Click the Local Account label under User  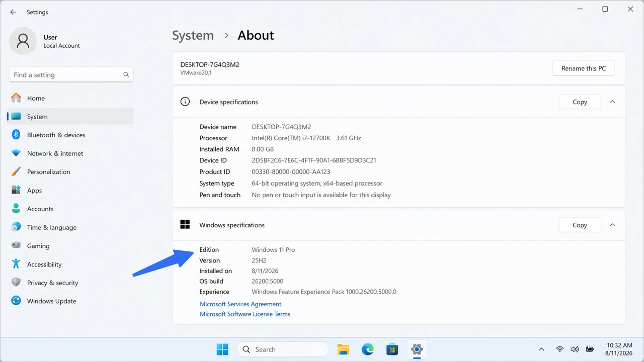61,46
